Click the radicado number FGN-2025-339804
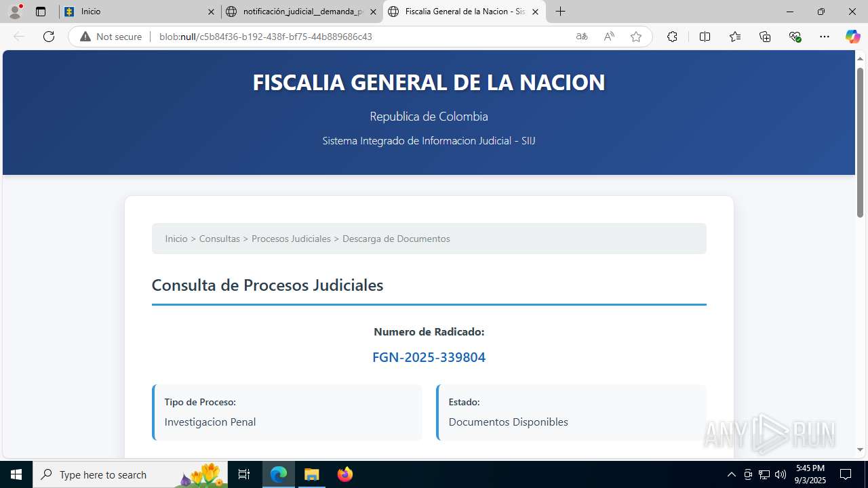 (429, 357)
